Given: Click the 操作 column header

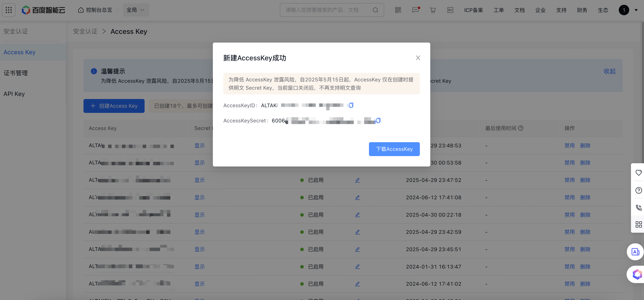Looking at the screenshot, I should point(569,128).
